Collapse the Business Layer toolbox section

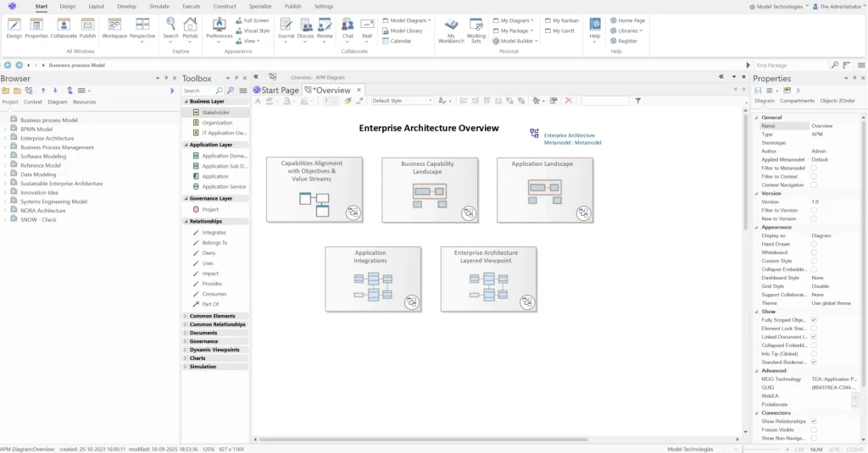click(186, 102)
